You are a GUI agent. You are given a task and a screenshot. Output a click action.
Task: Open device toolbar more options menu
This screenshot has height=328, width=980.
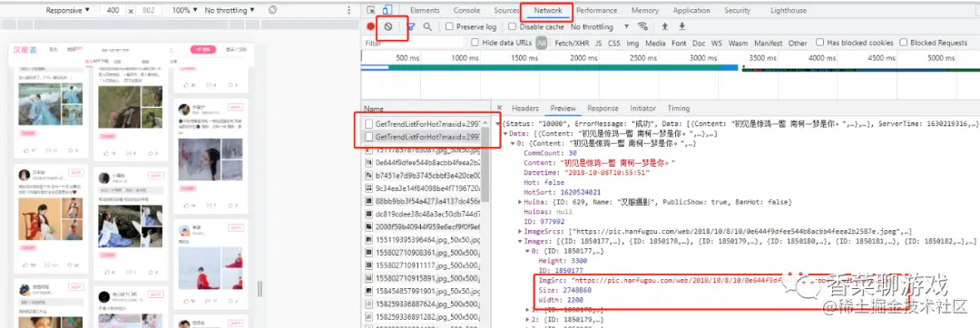pyautogui.click(x=348, y=11)
